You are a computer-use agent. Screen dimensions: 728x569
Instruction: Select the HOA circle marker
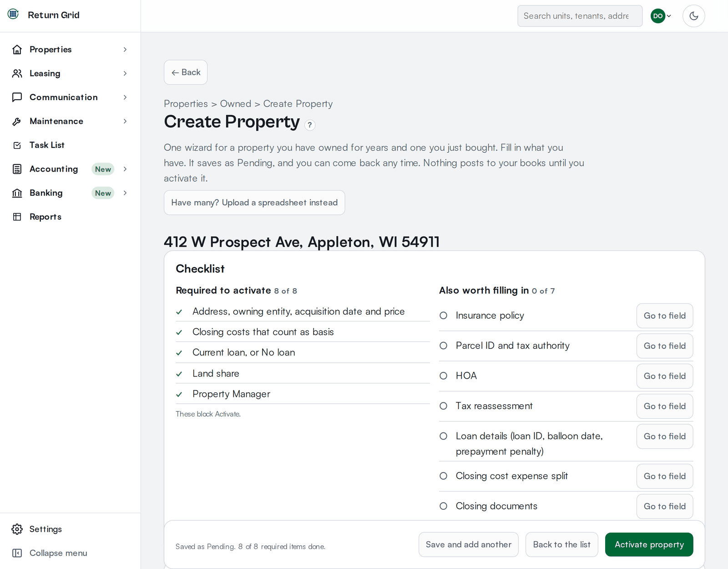444,376
